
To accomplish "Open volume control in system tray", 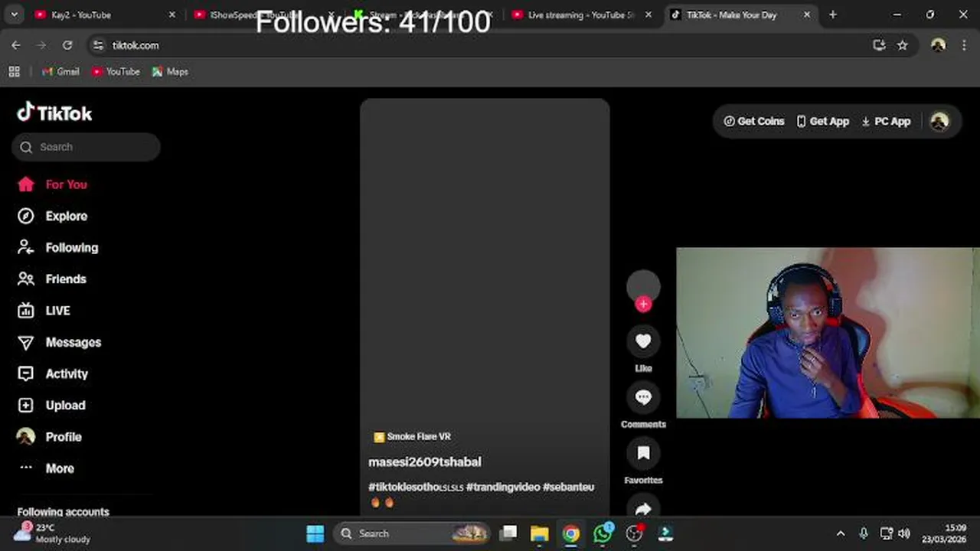I will pyautogui.click(x=904, y=533).
